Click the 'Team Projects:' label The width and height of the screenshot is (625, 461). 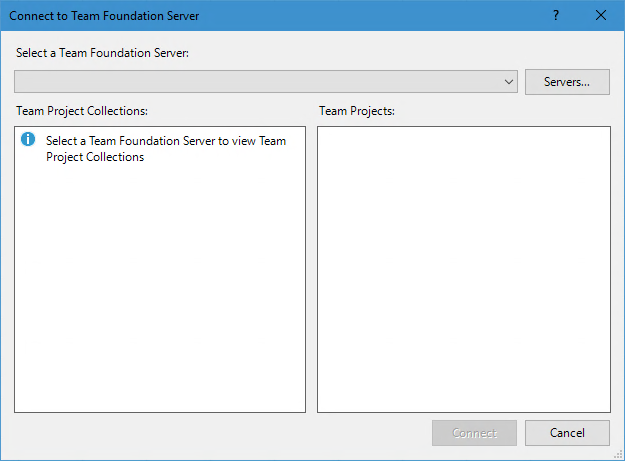[357, 111]
